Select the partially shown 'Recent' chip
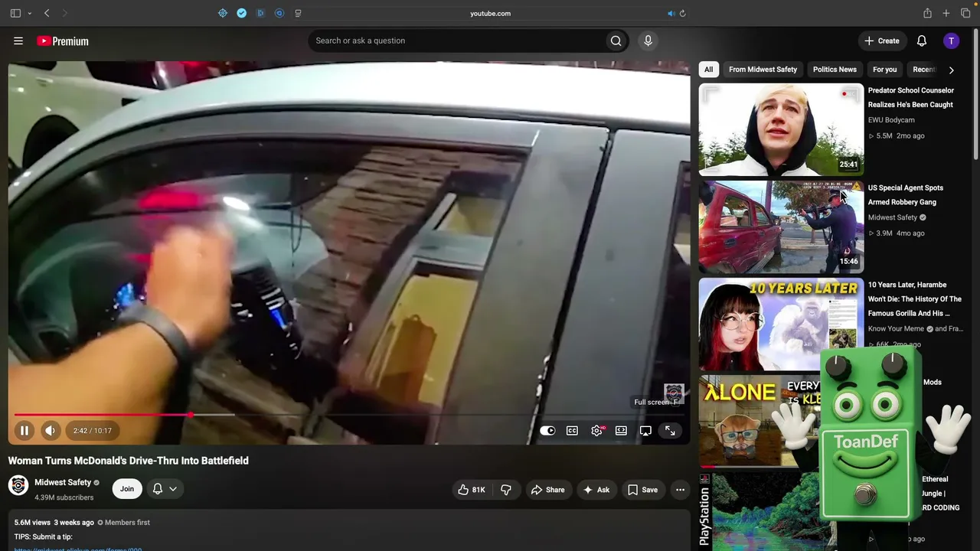This screenshot has width=980, height=551. [923, 70]
